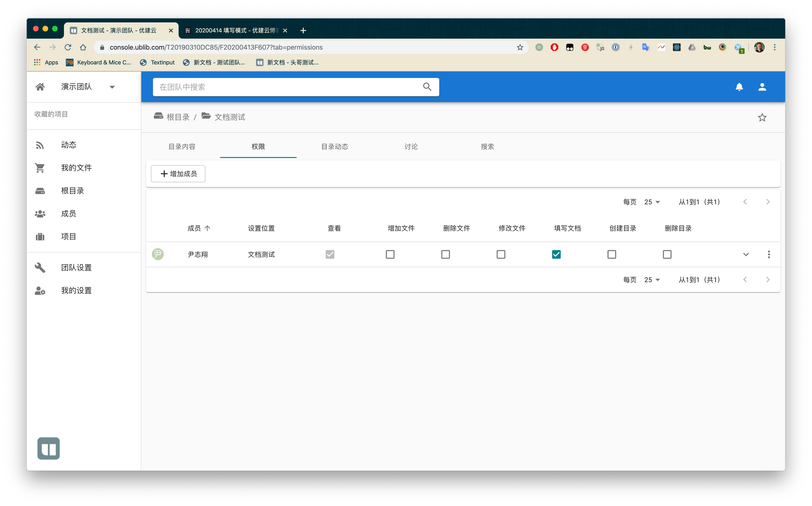Expand the 演示团队 team dropdown

(x=112, y=87)
